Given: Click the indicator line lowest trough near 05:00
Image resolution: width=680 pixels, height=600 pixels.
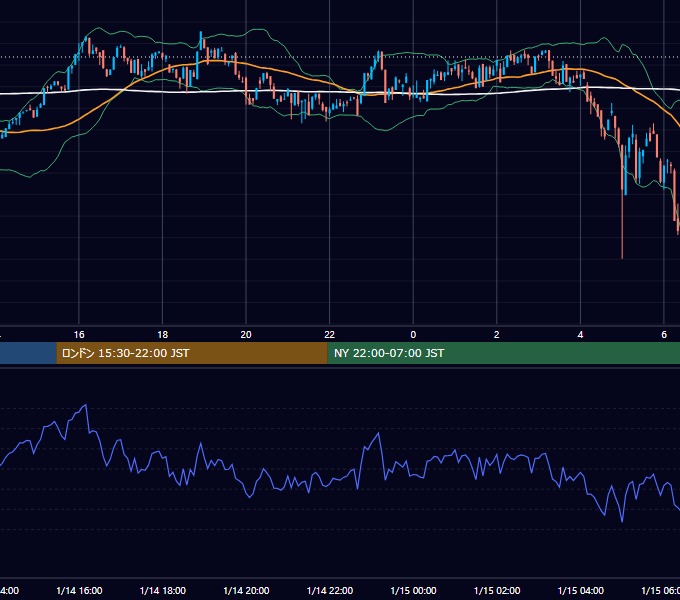Looking at the screenshot, I should point(622,521).
